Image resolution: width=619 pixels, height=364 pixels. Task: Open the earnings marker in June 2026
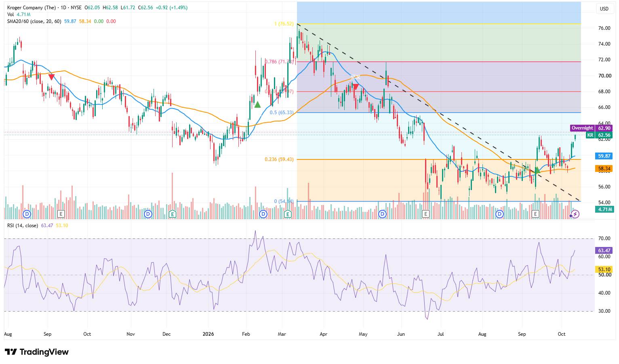[x=425, y=214]
